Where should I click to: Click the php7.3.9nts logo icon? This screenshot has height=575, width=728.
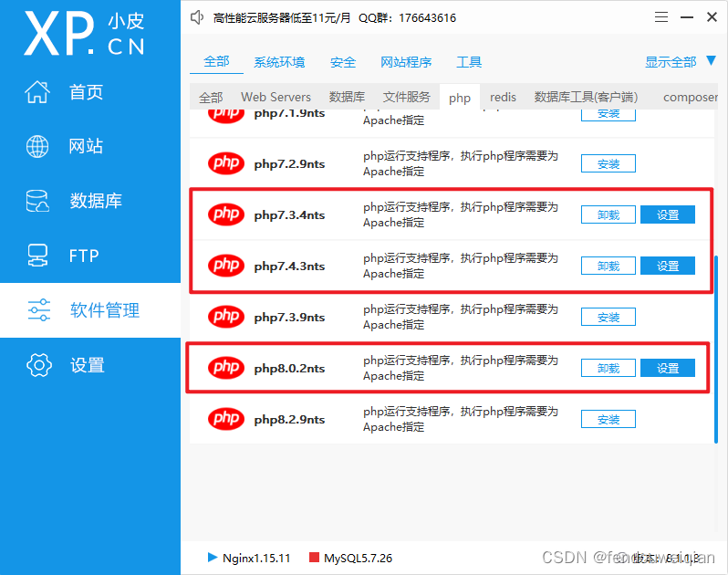click(x=226, y=317)
